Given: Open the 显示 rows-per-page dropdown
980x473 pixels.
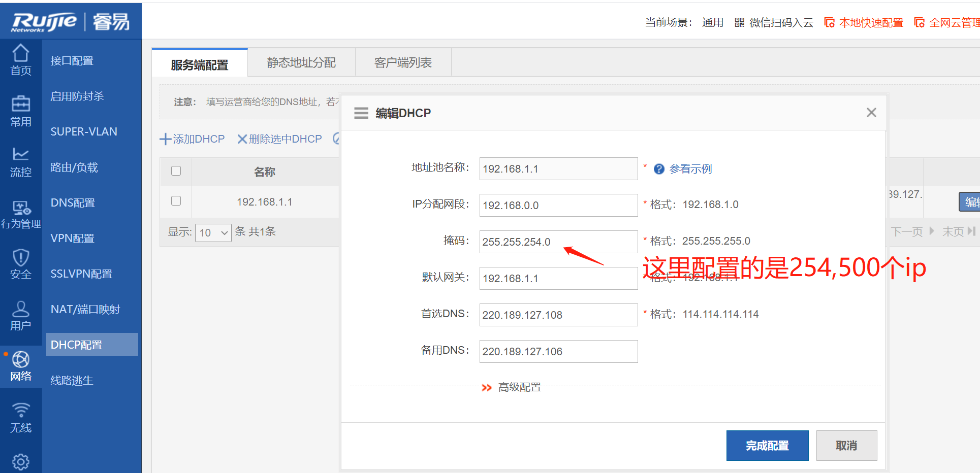Looking at the screenshot, I should point(213,232).
